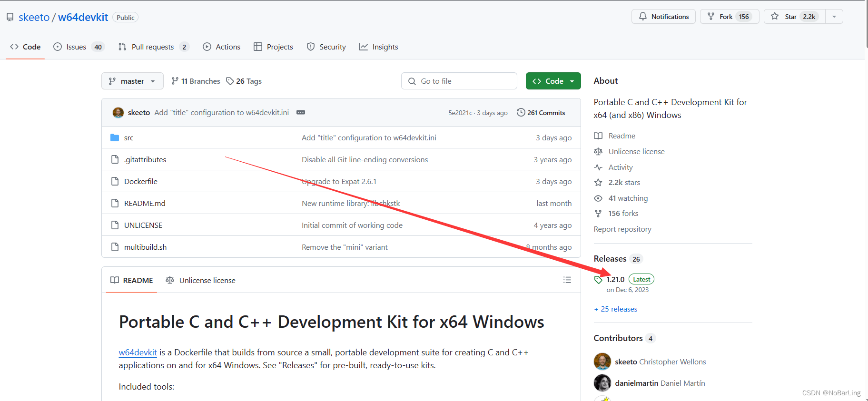Expand commit message details ellipsis
This screenshot has height=401, width=868.
coord(301,112)
